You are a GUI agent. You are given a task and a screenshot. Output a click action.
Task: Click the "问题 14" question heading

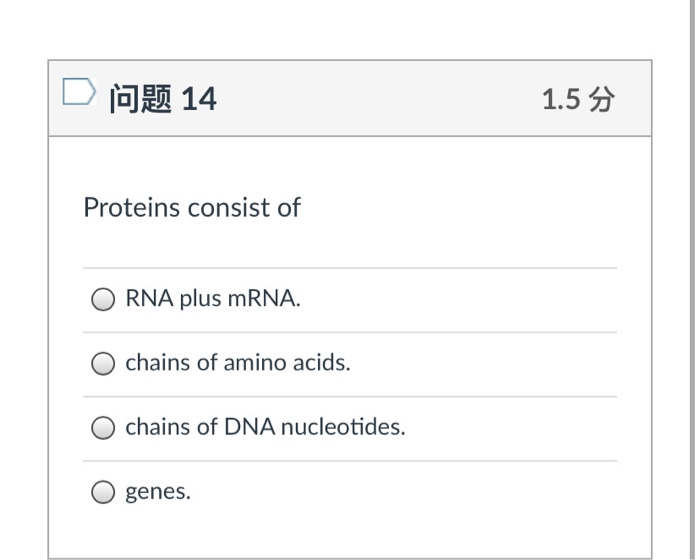click(163, 99)
